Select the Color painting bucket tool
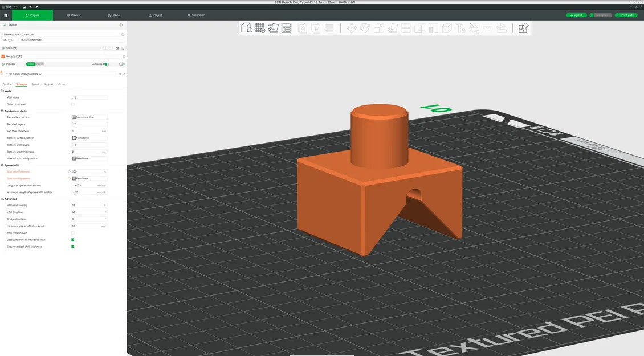The height and width of the screenshot is (356, 644). (x=474, y=28)
